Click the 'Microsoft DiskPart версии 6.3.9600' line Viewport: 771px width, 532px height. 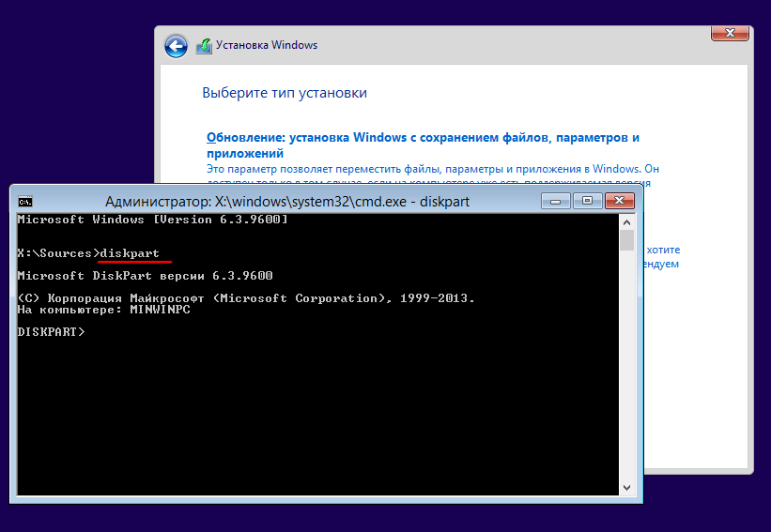[145, 276]
